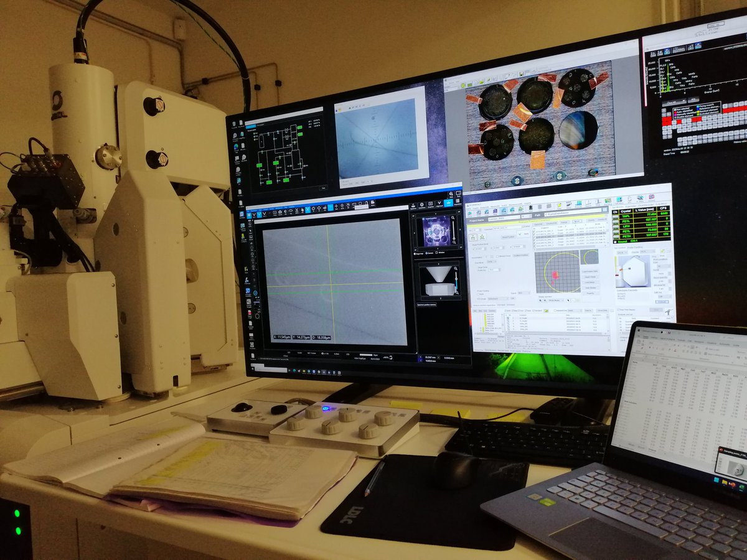Viewport: 747px width, 560px height.
Task: Open the Windows Start menu on the large monitor
Action: click(x=253, y=368)
